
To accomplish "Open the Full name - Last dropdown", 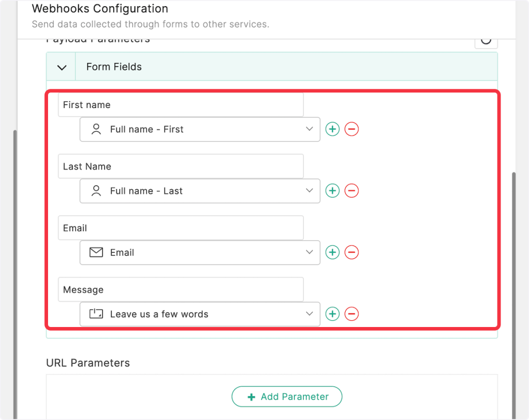I will click(x=199, y=191).
